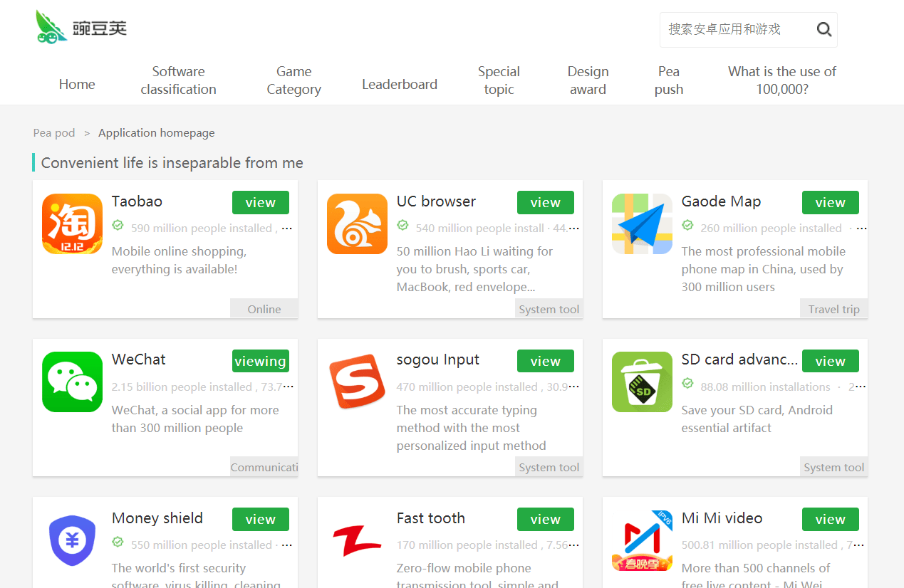Open Game Category menu item

(293, 80)
